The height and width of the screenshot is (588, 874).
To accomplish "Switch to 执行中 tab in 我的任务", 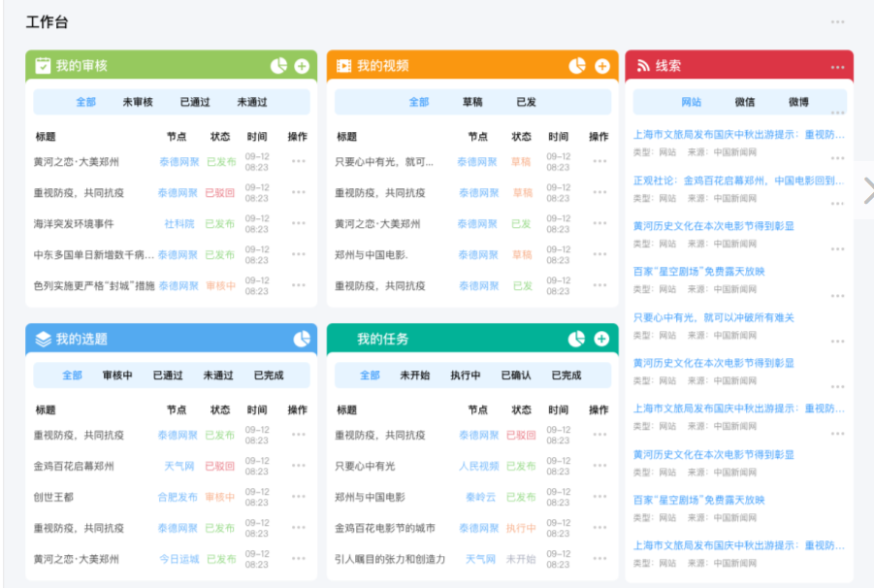I will 465,376.
